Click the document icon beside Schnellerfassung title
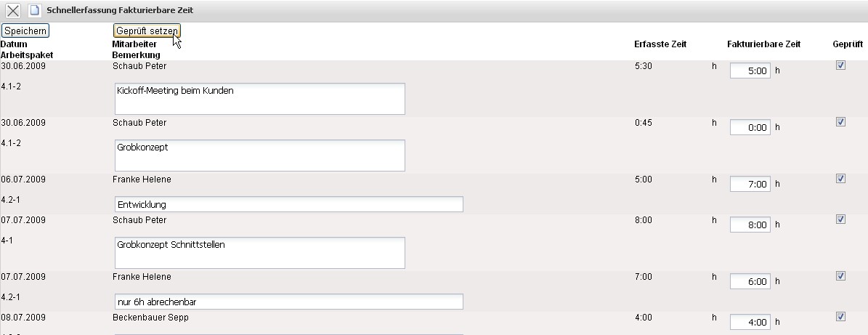The width and height of the screenshot is (868, 335). (x=33, y=11)
